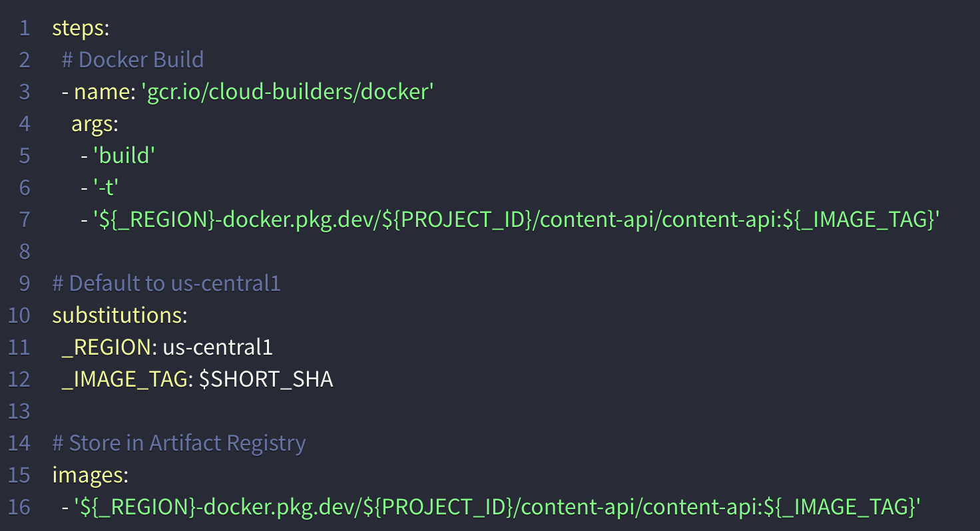Viewport: 980px width, 531px height.
Task: Click the '$SHORT_SHA' value
Action: 266,379
